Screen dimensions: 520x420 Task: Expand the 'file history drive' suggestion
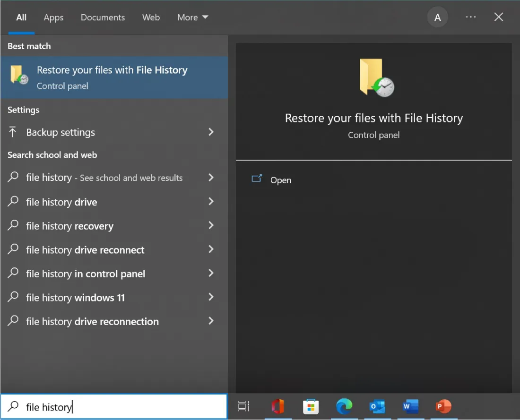(x=211, y=202)
